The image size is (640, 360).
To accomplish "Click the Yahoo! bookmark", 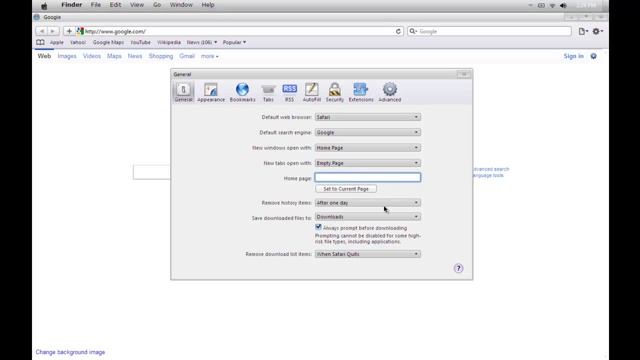I will point(78,42).
